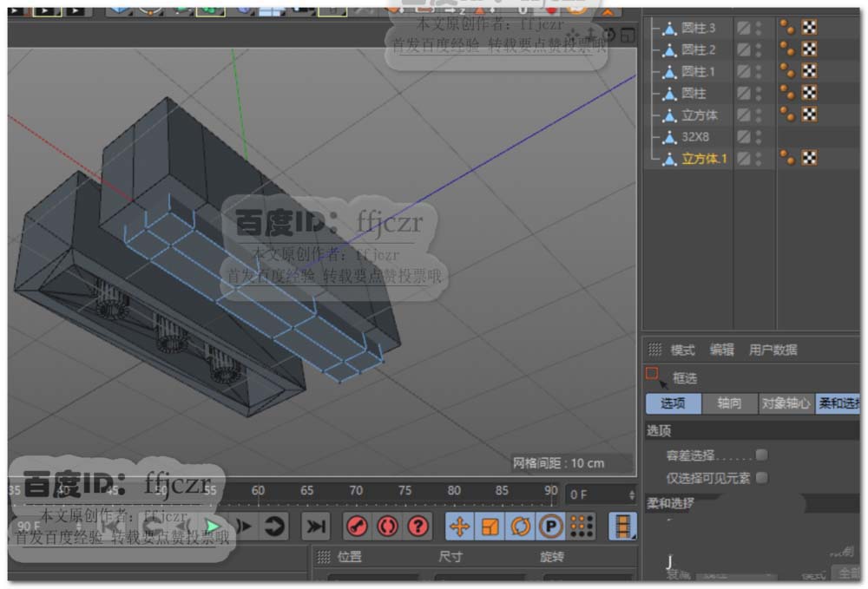Screen dimensions: 868x589
Task: Open the 用户数据 menu
Action: pos(773,350)
